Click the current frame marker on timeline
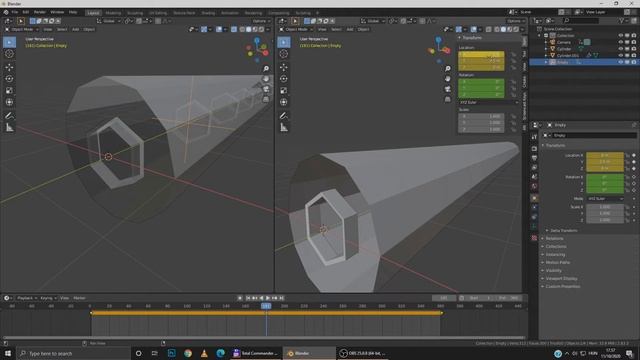 [266, 306]
